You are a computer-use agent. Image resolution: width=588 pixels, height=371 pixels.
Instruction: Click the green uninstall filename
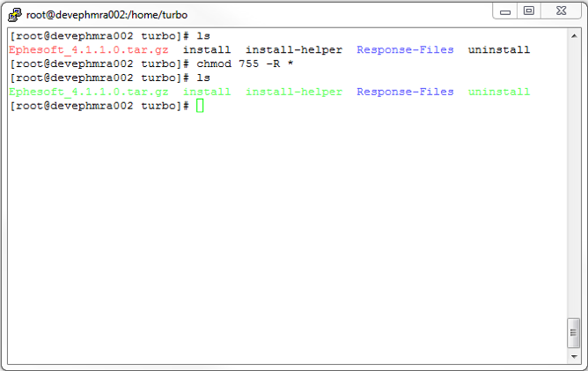tap(498, 93)
